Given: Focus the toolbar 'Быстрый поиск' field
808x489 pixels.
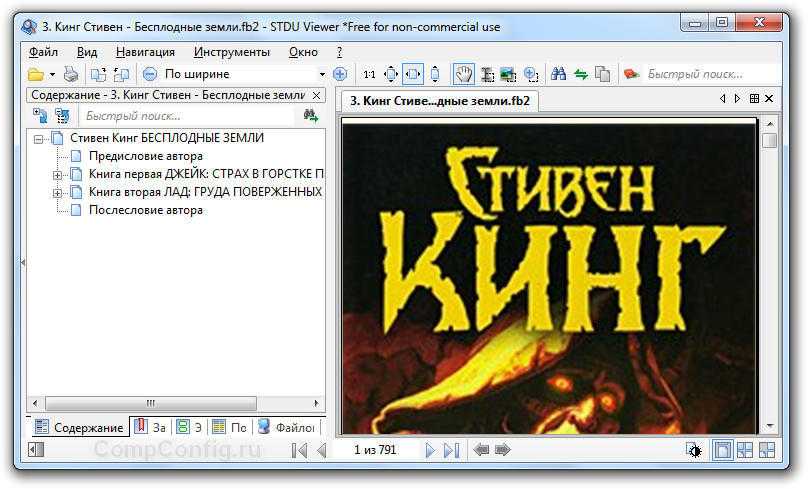Looking at the screenshot, I should (711, 75).
